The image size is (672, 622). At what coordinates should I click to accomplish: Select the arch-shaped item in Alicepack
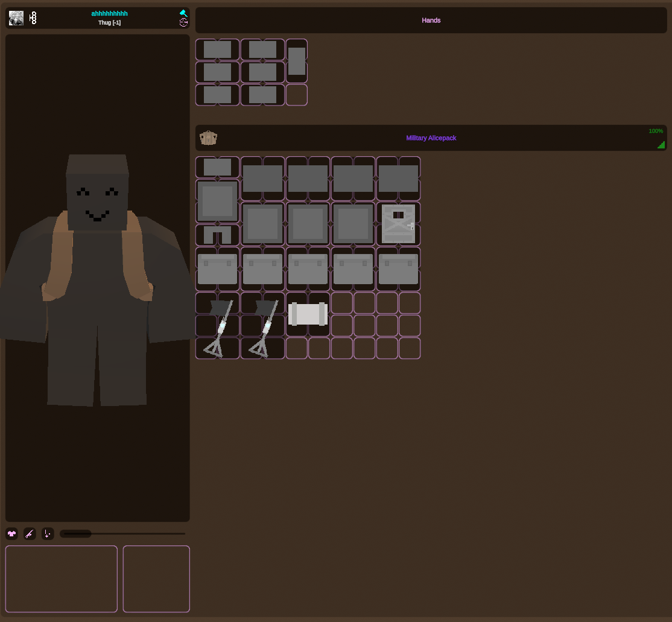point(217,235)
